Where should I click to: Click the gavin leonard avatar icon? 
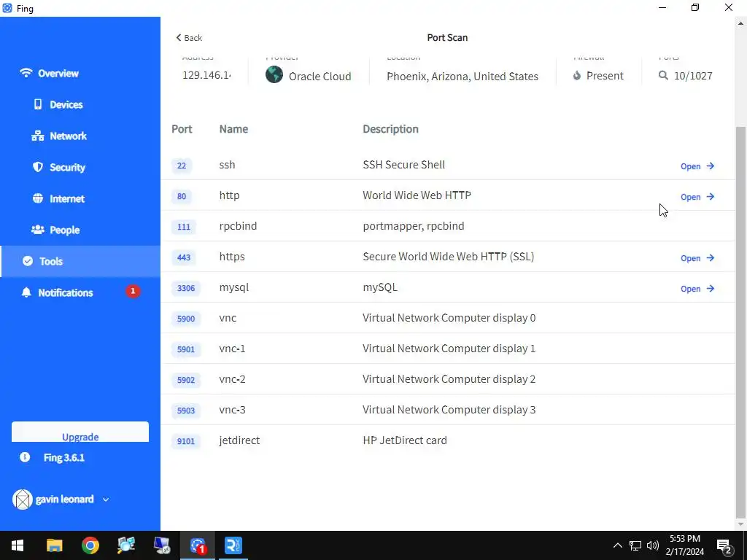pos(22,499)
